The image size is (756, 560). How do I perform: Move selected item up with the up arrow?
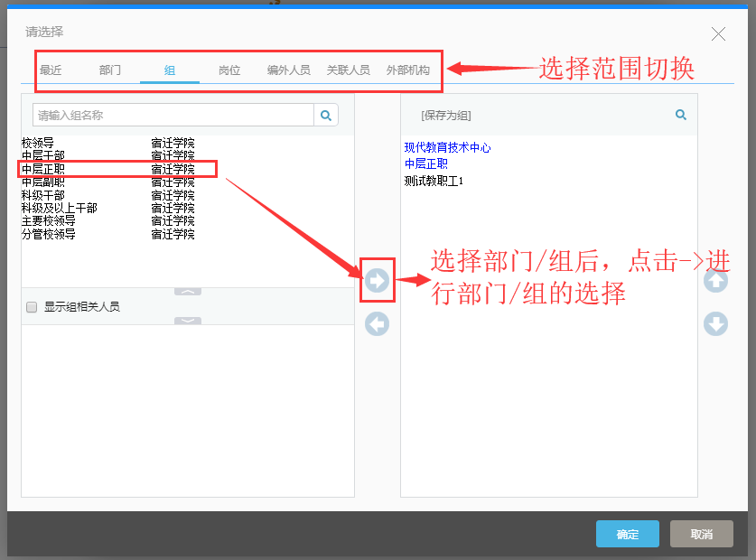coord(715,281)
